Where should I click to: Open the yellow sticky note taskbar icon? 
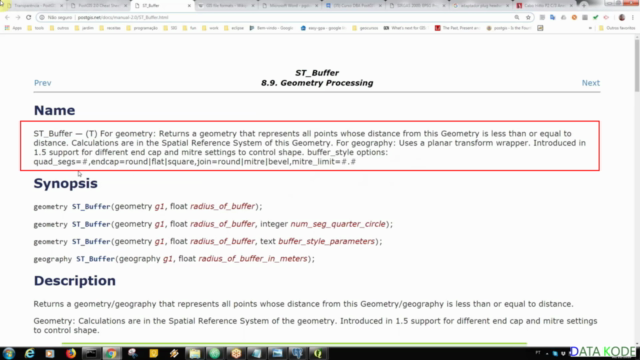pos(153,353)
